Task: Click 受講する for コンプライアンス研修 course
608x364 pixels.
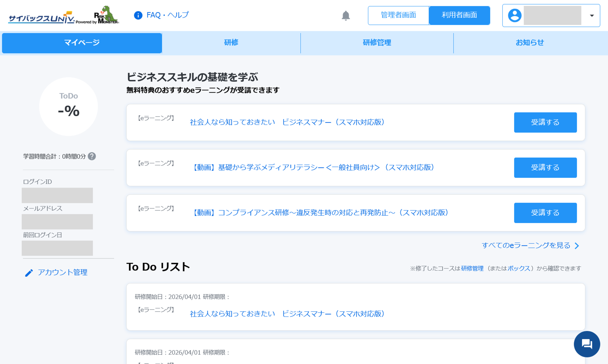Action: [x=545, y=213]
